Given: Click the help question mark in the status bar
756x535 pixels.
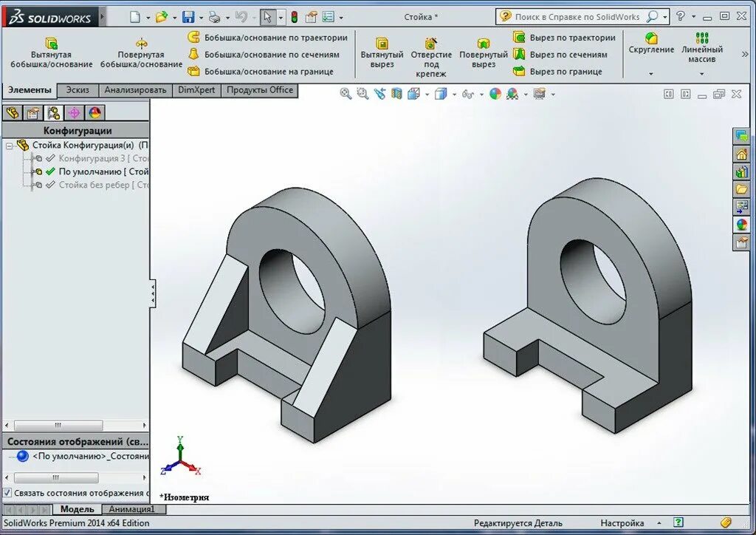Looking at the screenshot, I should (x=678, y=522).
